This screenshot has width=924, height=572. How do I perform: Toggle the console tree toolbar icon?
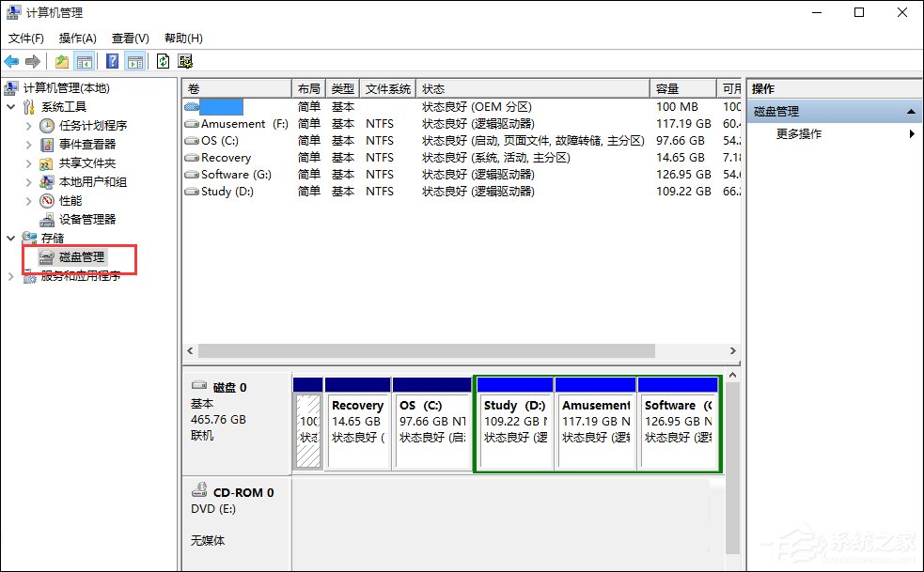click(85, 60)
